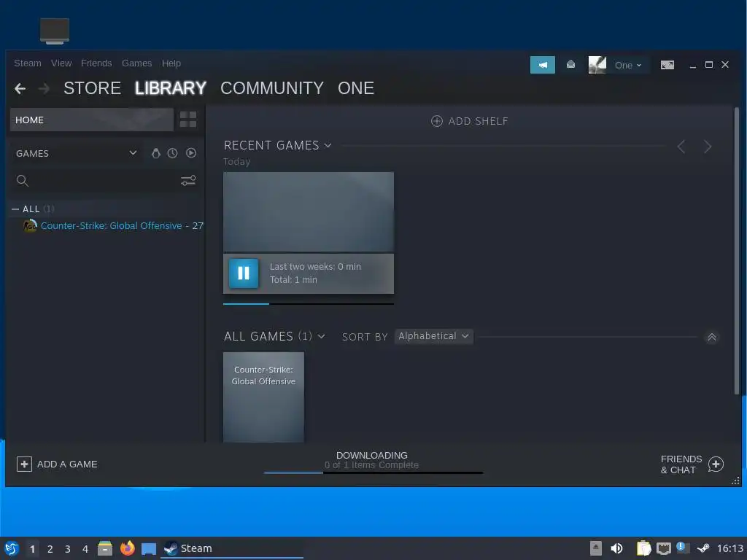Open Friends & Chat bubble icon
The height and width of the screenshot is (560, 747).
716,464
